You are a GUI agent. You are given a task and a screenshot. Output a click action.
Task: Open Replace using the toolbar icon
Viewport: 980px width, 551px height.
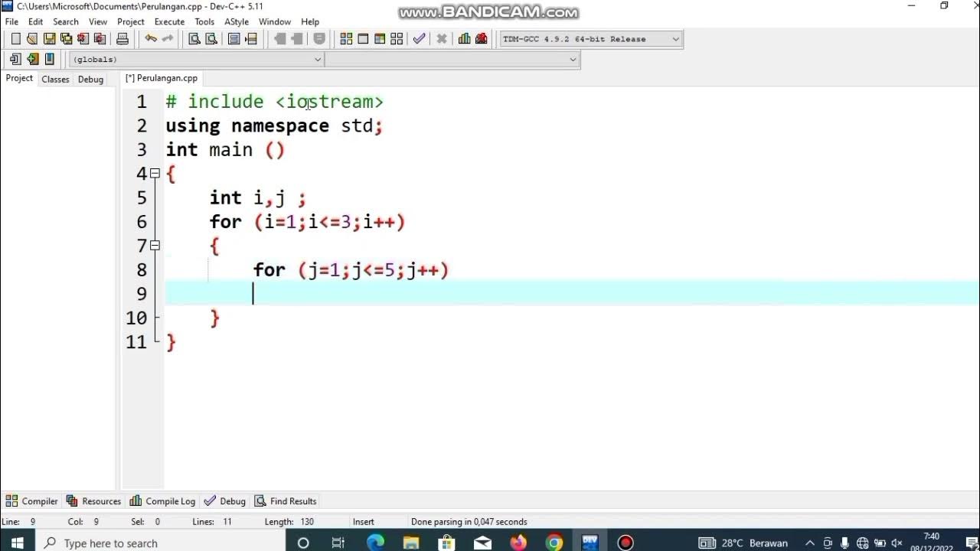pos(211,39)
